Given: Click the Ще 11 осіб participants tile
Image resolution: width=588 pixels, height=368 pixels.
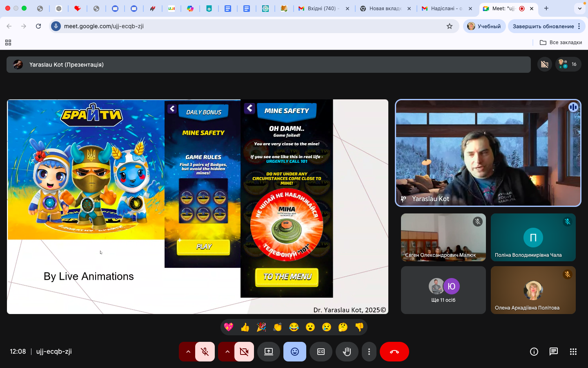Looking at the screenshot, I should pos(443,290).
